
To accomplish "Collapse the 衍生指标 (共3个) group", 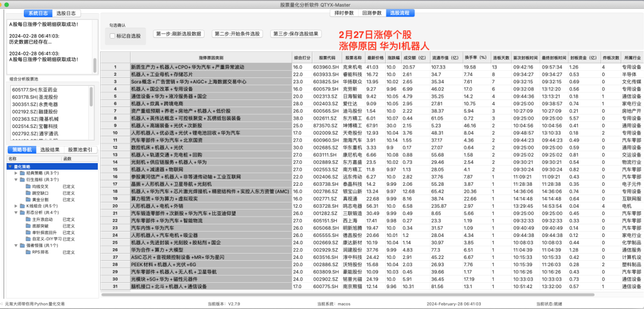I will point(16,179).
